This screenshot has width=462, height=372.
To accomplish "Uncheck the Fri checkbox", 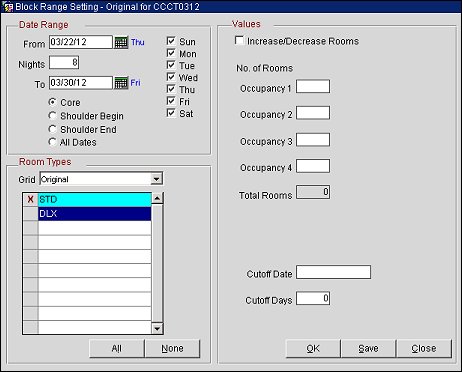I will click(171, 101).
